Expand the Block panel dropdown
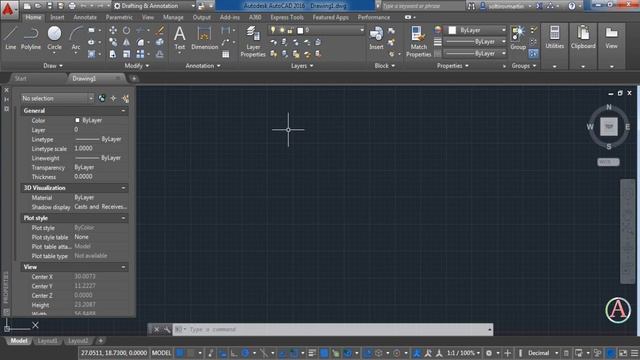 click(x=385, y=66)
